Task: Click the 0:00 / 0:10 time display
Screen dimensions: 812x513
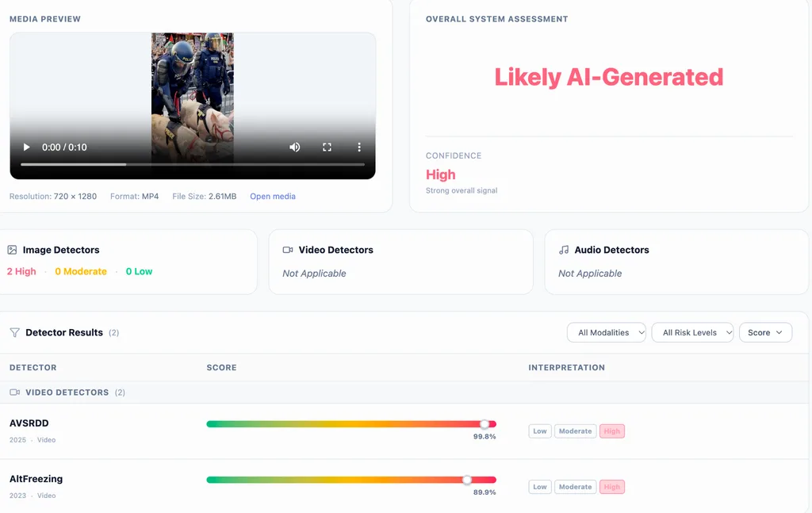Action: (64, 147)
